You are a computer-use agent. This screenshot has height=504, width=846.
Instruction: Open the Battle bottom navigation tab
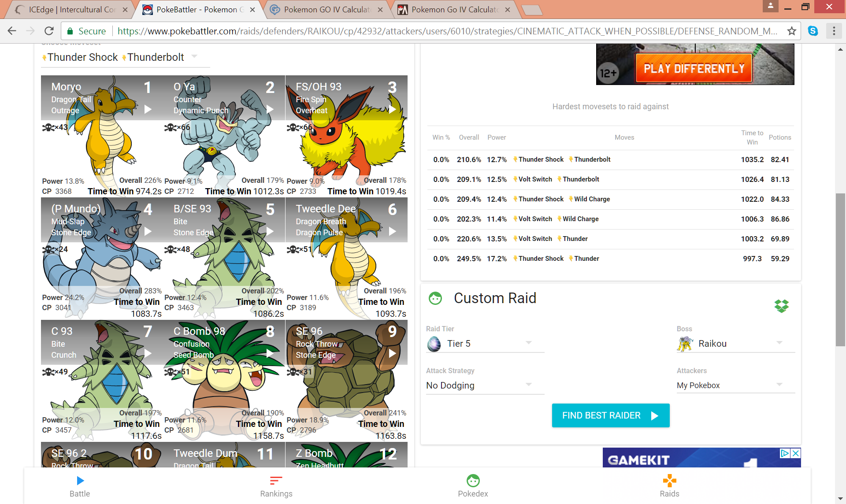(80, 486)
